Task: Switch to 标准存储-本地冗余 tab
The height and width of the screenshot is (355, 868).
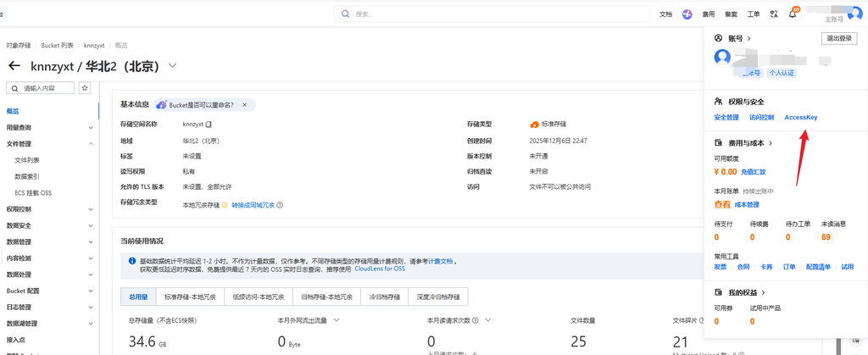Action: coord(190,297)
